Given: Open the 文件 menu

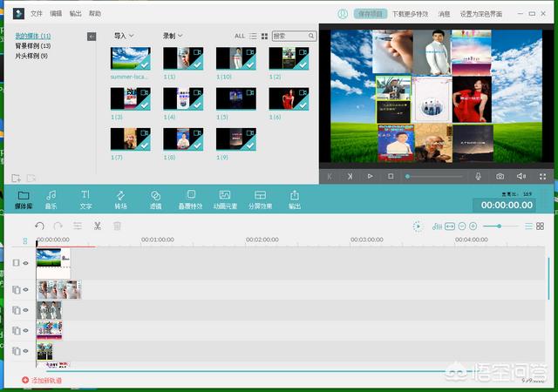Looking at the screenshot, I should 37,14.
